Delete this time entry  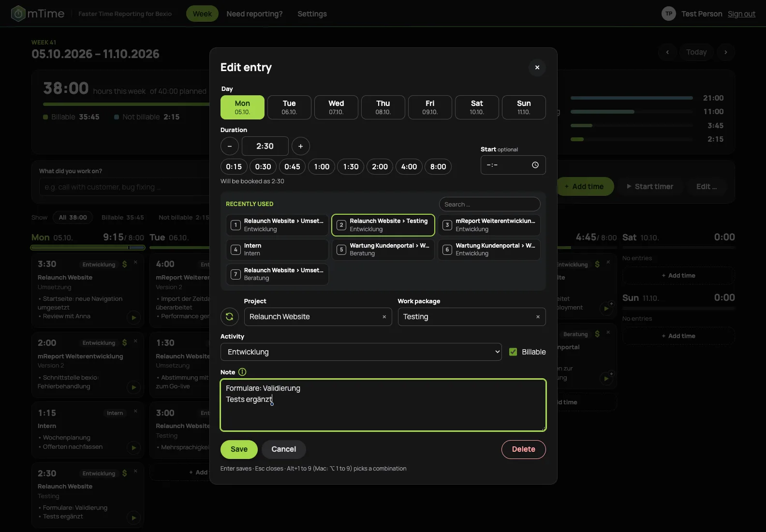tap(524, 449)
